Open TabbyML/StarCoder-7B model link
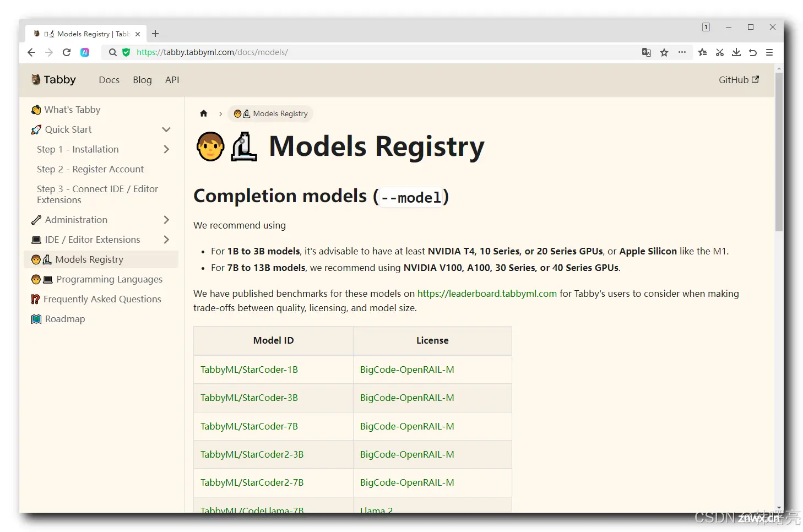Screen dimensions: 803x532 (249, 426)
